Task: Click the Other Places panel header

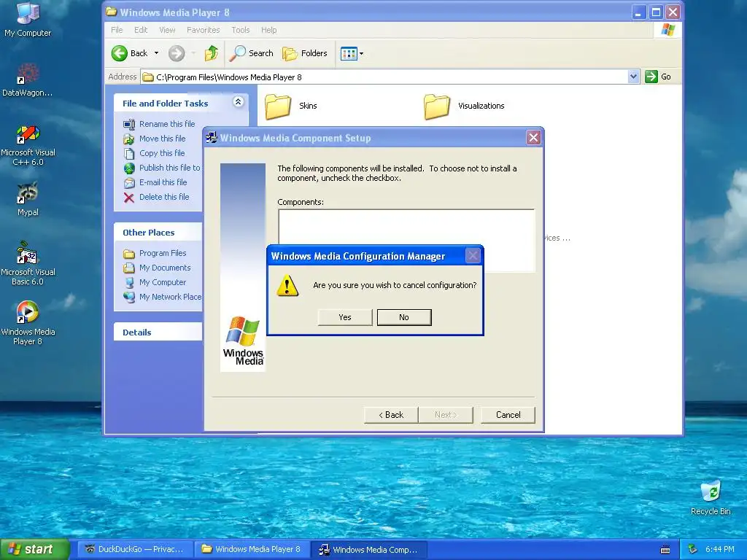Action: coord(158,233)
